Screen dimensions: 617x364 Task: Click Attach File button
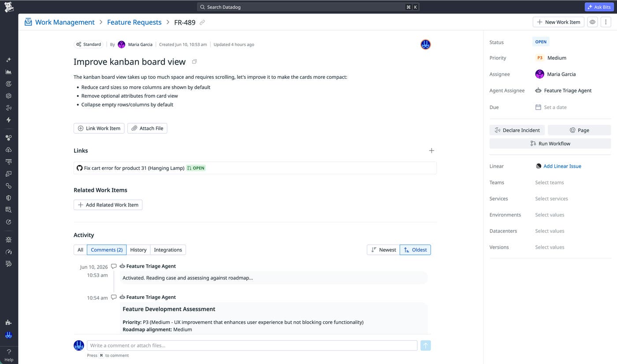pos(147,128)
